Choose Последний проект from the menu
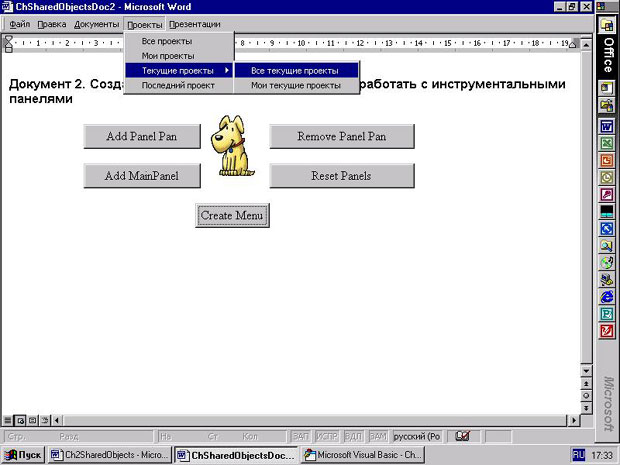Screen dimensions: 620x465 tap(178, 86)
